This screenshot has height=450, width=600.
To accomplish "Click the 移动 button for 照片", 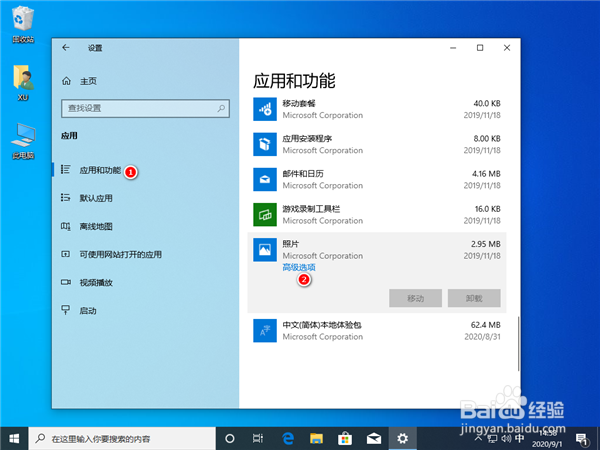I will pyautogui.click(x=416, y=298).
